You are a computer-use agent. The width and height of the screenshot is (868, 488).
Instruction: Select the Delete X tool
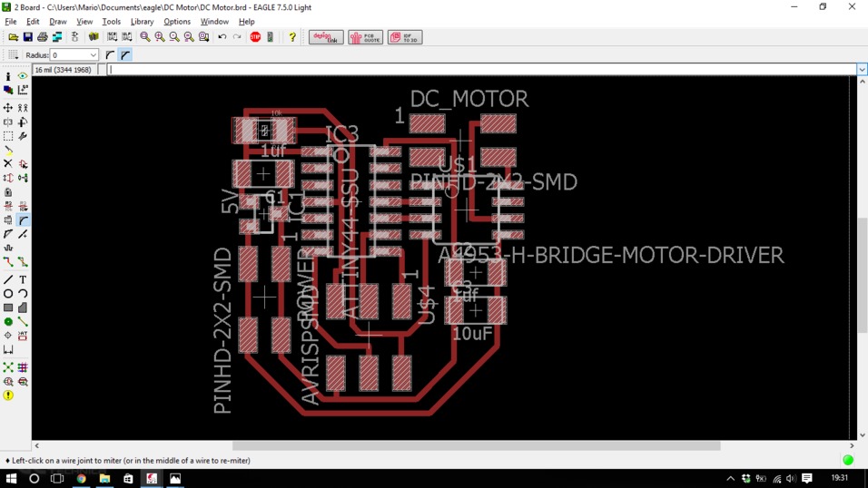pos(8,164)
